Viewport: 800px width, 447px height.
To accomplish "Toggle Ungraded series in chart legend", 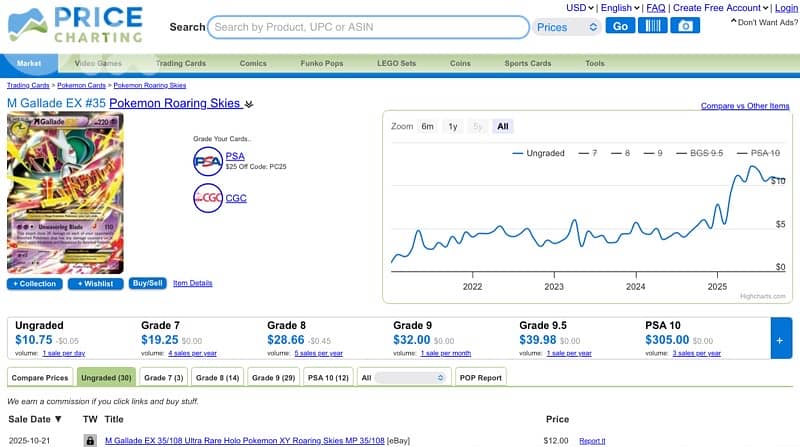I will coord(538,153).
